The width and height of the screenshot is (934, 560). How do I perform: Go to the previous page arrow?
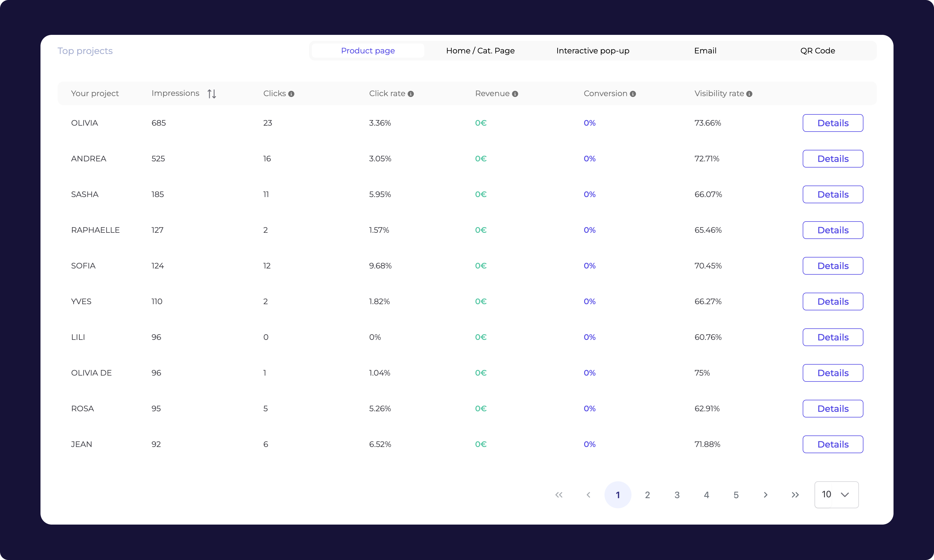(588, 495)
